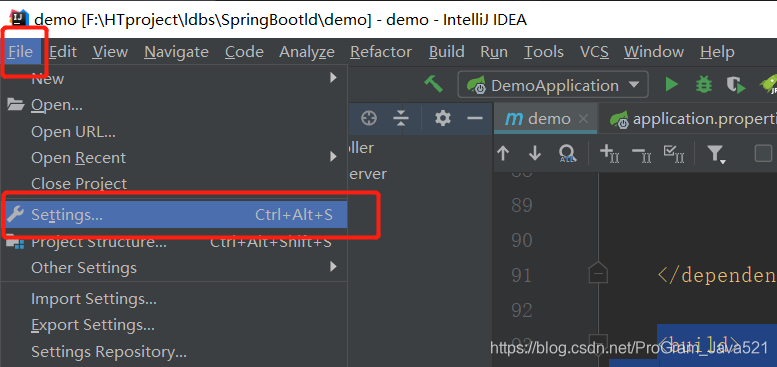Select Close Project menu entry

174,184
